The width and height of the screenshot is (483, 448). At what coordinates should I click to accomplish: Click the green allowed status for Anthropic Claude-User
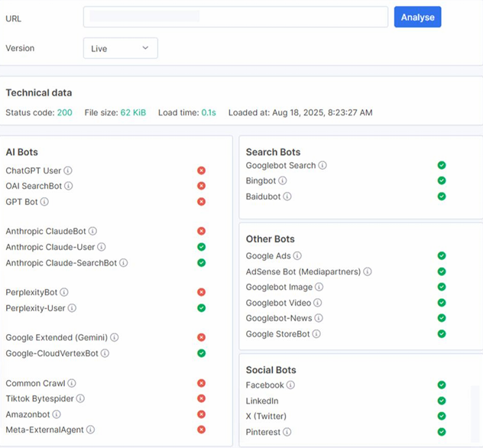202,247
